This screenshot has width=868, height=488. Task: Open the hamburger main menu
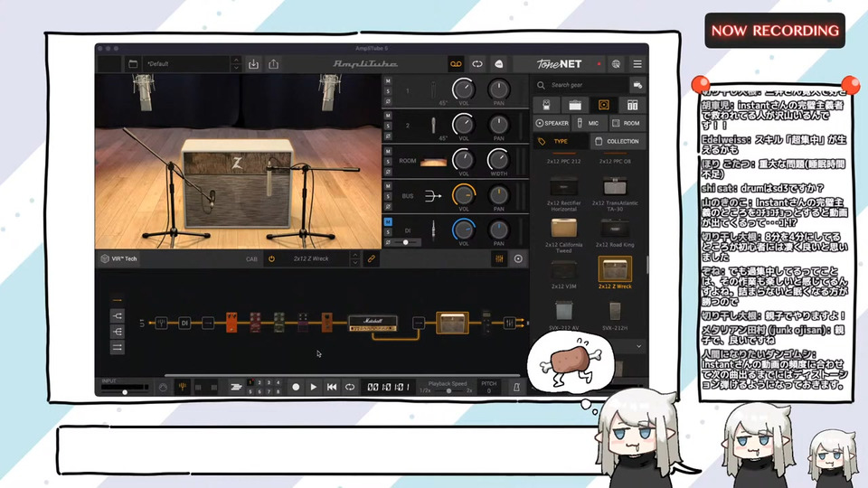click(x=637, y=64)
